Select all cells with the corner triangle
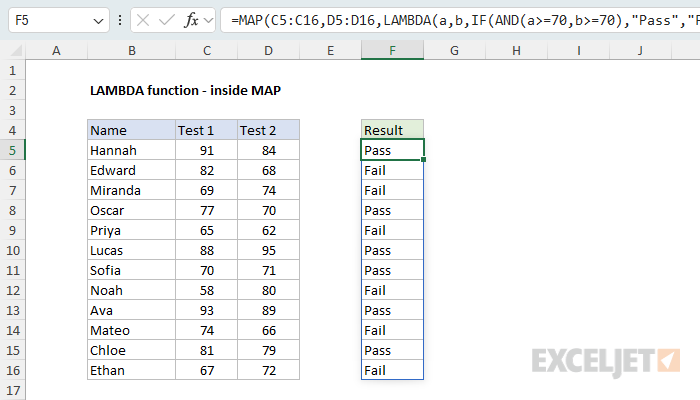Screen dimensions: 700x400 click(x=16, y=51)
